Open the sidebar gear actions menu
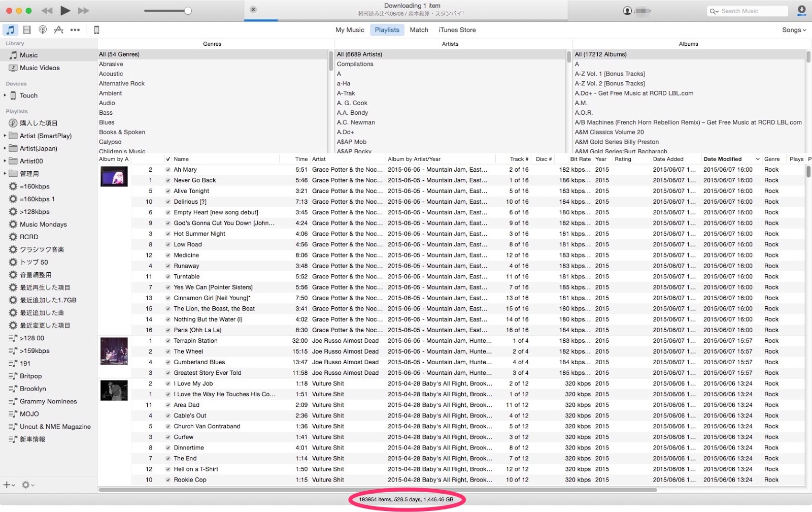 28,485
